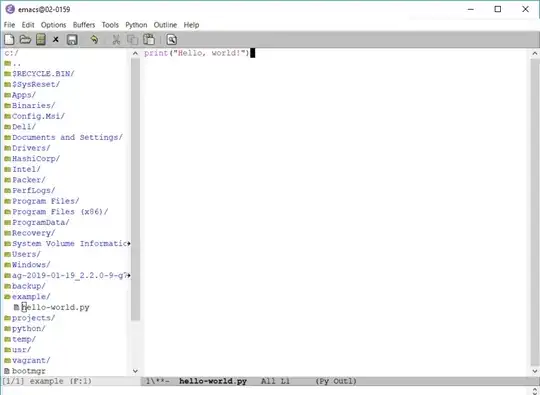The width and height of the screenshot is (540, 395).
Task: Select the python/ folder
Action: coord(25,329)
